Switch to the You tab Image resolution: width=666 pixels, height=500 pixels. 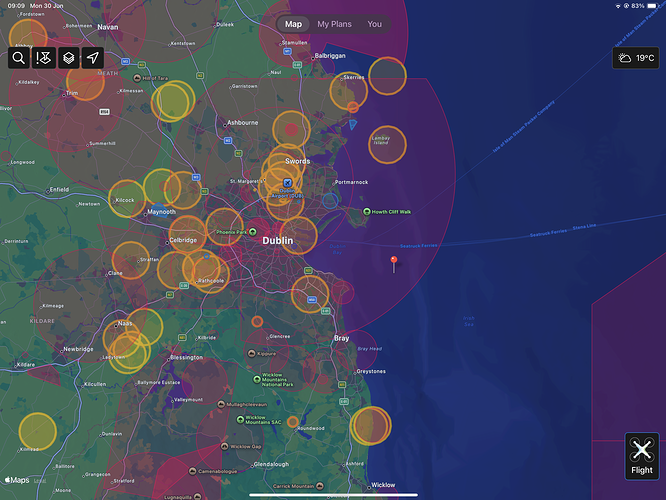coord(374,24)
